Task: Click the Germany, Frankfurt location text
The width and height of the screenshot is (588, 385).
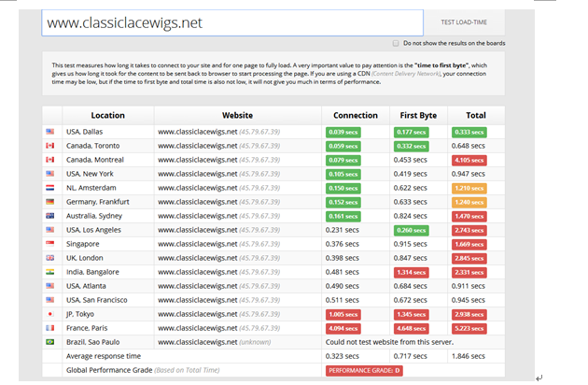Action: (x=97, y=202)
